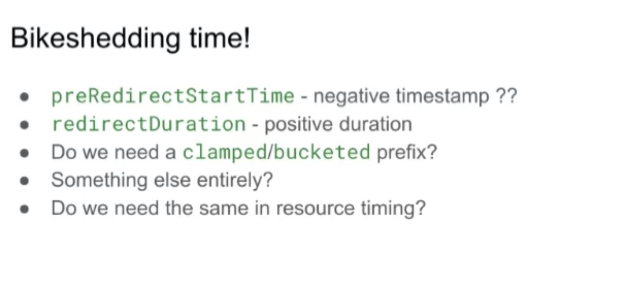This screenshot has height=283, width=644.
Task: Click "Do we need a" phrase in third bullet
Action: pos(113,152)
